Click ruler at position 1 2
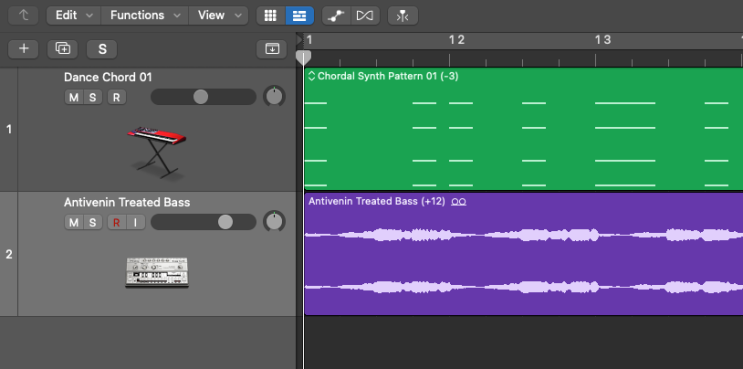This screenshot has width=743, height=369. pos(457,40)
